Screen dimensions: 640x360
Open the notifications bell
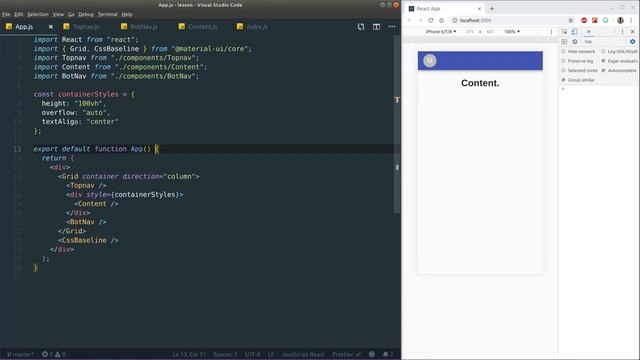click(388, 354)
